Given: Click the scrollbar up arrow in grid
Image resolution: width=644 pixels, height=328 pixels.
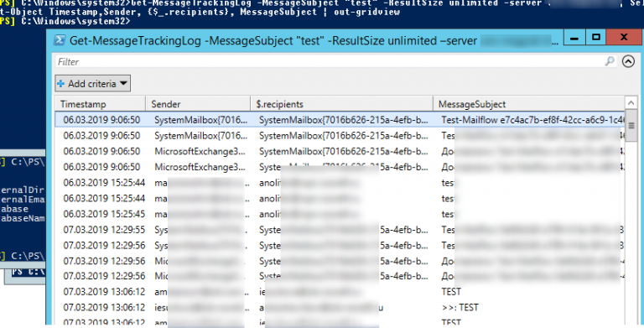Looking at the screenshot, I should [631, 102].
